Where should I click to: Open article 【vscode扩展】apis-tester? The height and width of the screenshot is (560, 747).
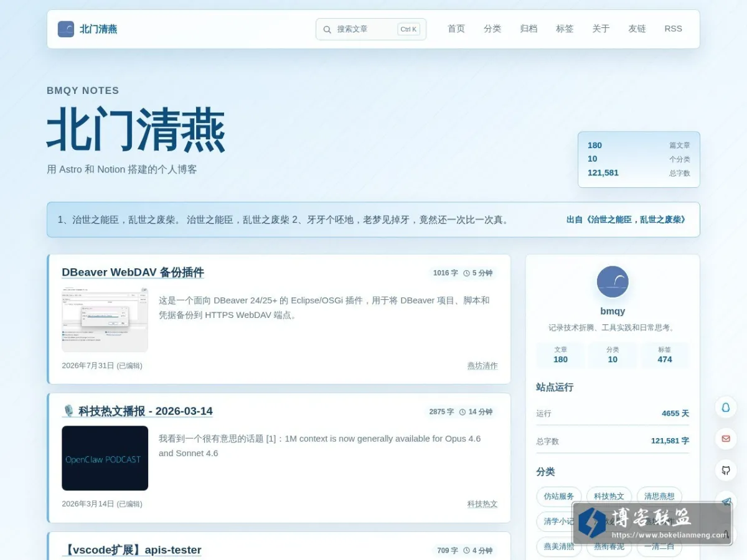(x=131, y=550)
